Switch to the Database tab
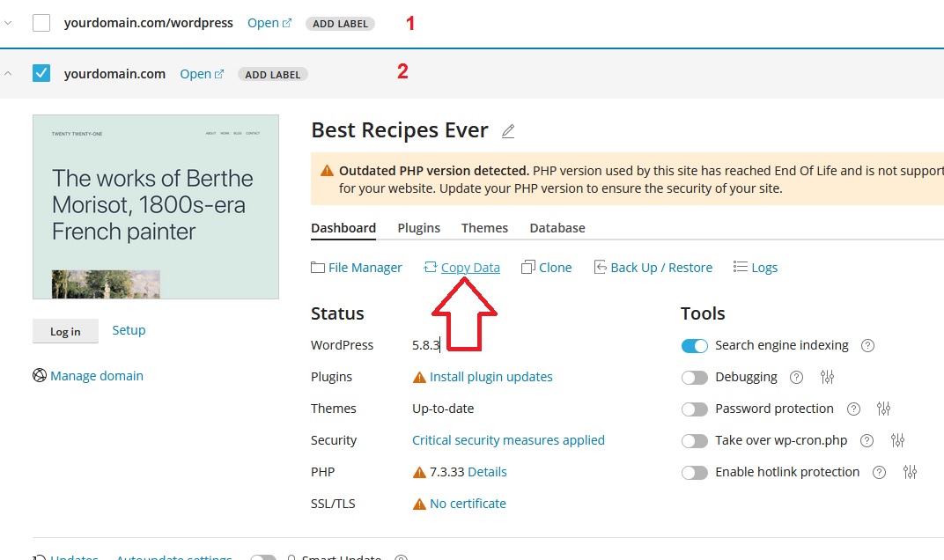This screenshot has width=944, height=560. pyautogui.click(x=557, y=228)
